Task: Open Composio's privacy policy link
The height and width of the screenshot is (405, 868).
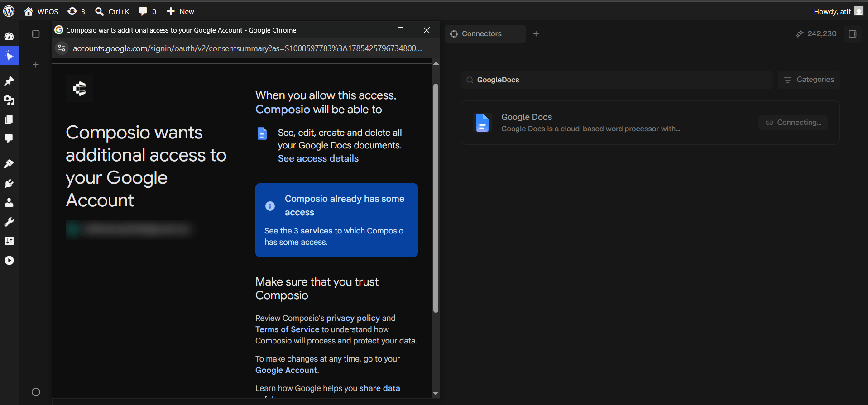Action: click(x=353, y=318)
